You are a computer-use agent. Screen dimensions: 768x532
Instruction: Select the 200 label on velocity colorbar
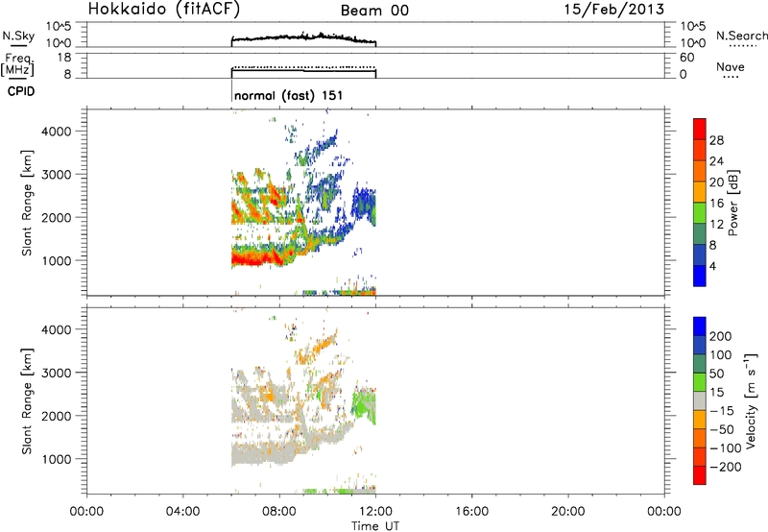721,336
